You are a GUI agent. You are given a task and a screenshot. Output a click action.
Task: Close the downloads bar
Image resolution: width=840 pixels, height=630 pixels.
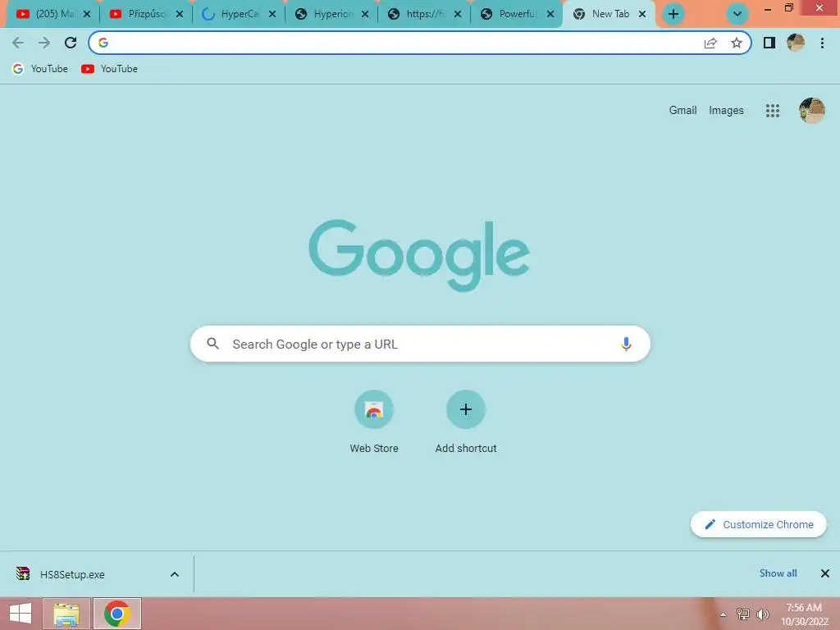[x=825, y=573]
